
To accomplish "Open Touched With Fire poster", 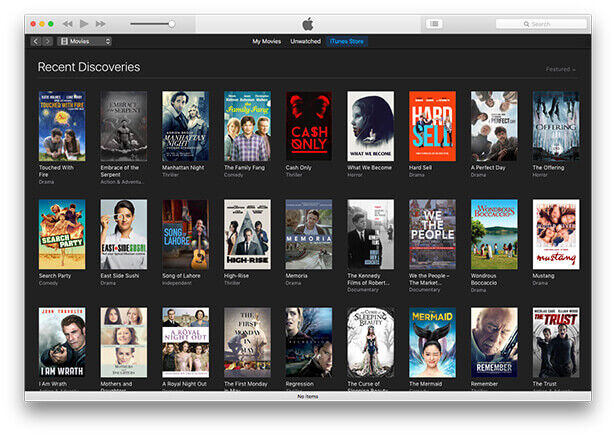I will point(62,126).
